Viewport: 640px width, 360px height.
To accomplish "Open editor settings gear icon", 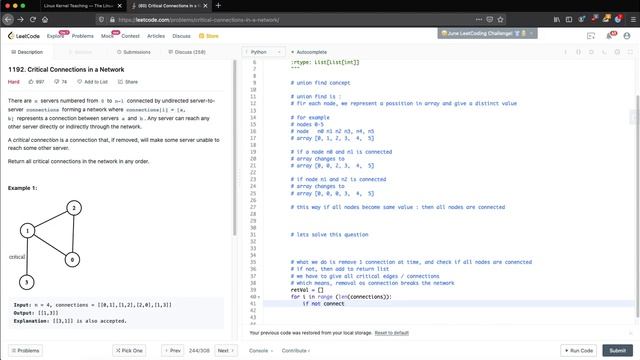I will click(x=617, y=52).
